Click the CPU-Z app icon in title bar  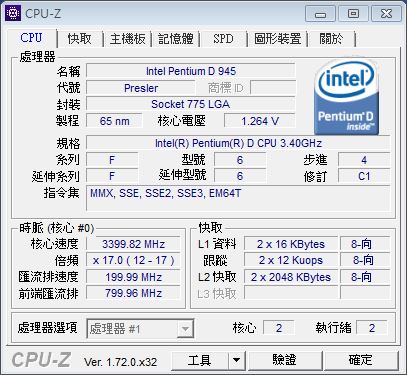(13, 13)
